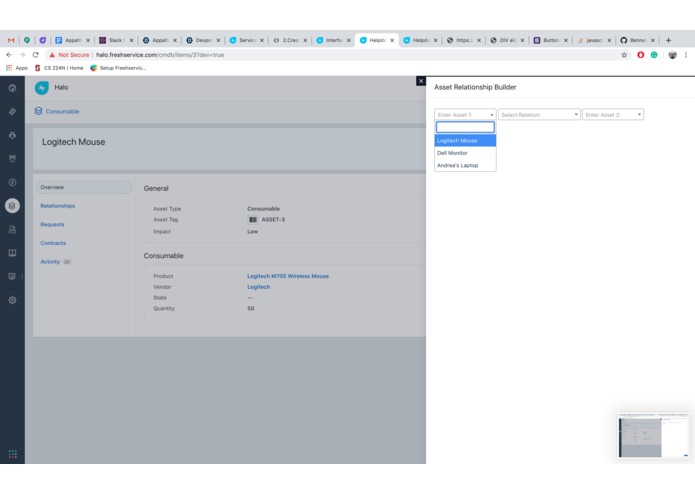The image size is (695, 494).
Task: Open the shield icon in left sidebar
Action: pyautogui.click(x=12, y=159)
